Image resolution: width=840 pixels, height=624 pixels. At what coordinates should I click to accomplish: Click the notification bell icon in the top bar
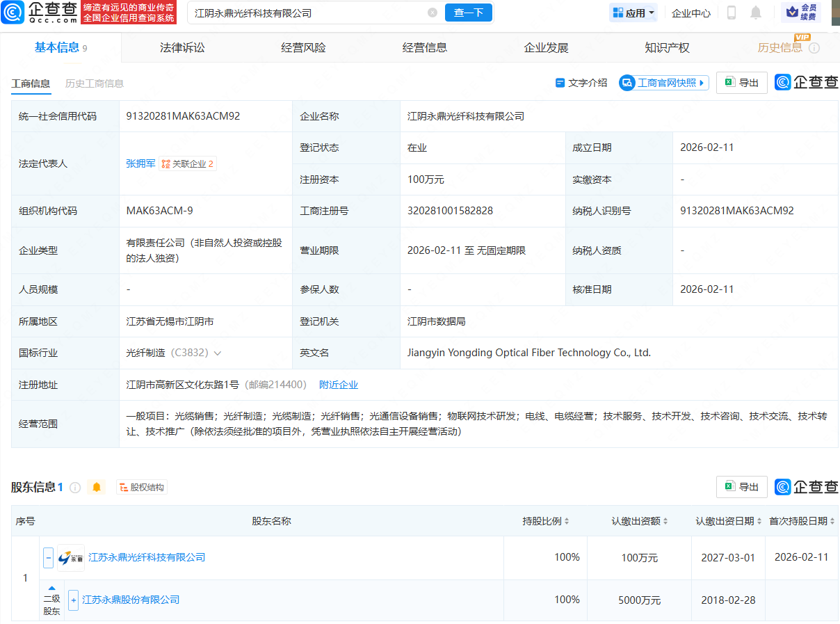point(755,13)
